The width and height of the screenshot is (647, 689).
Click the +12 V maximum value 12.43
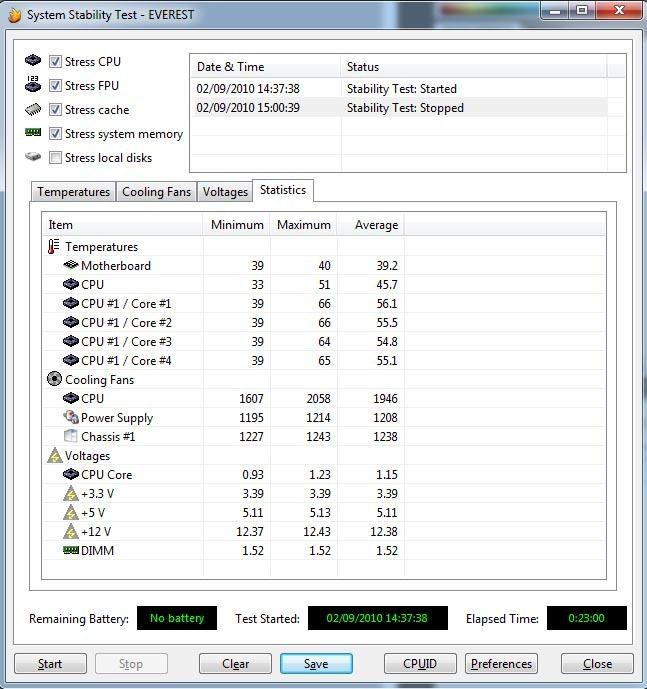coord(316,532)
